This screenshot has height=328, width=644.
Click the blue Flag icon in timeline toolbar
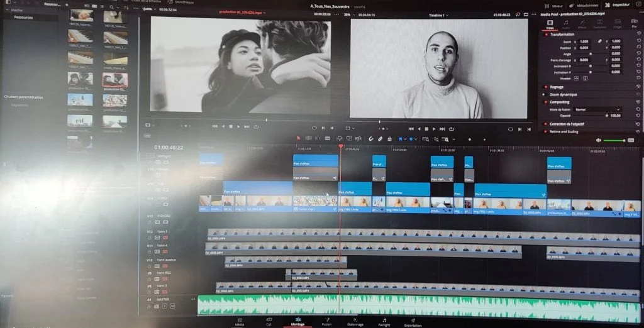[400, 139]
